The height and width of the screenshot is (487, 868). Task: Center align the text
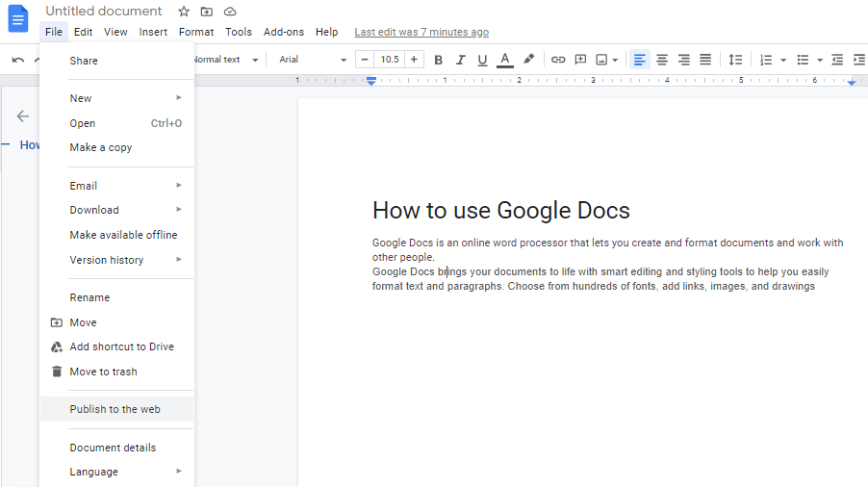point(662,60)
